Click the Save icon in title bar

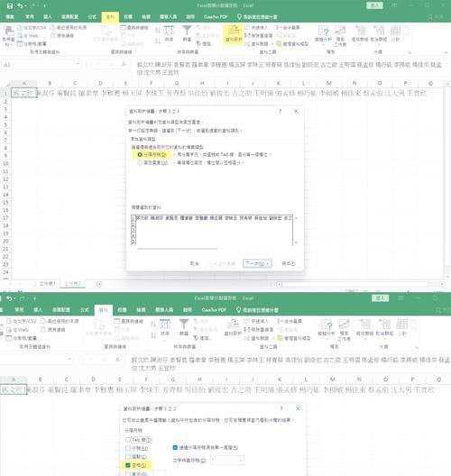[10, 5]
